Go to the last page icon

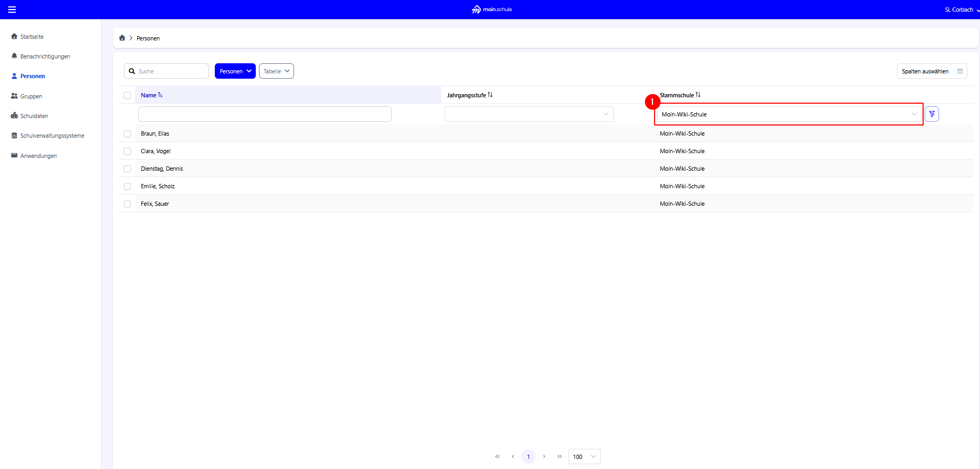(x=559, y=456)
